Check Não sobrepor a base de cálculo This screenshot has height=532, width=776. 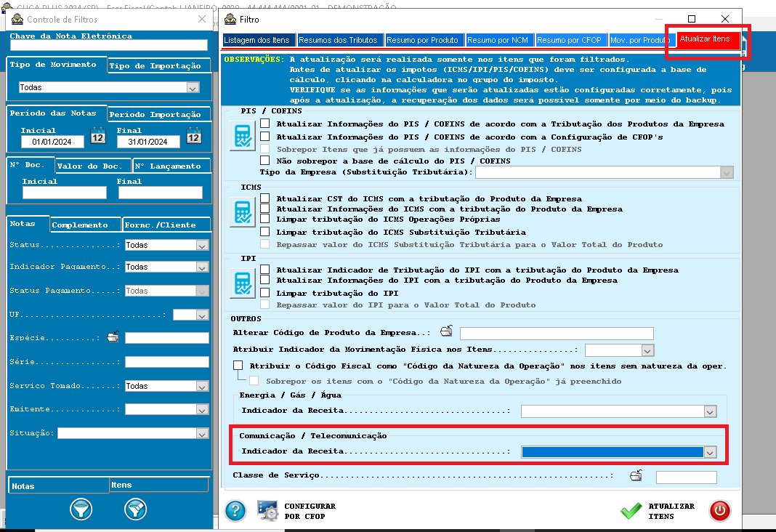click(265, 161)
